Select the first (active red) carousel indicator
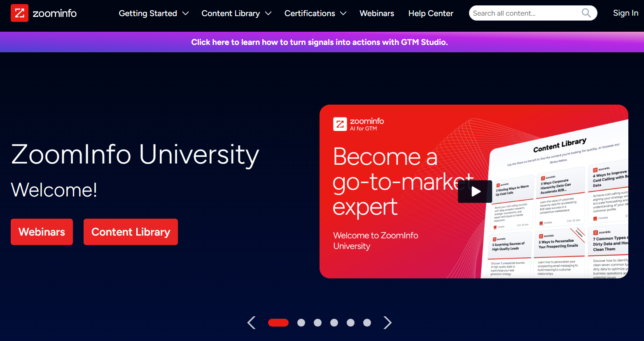The width and height of the screenshot is (644, 341). [278, 323]
